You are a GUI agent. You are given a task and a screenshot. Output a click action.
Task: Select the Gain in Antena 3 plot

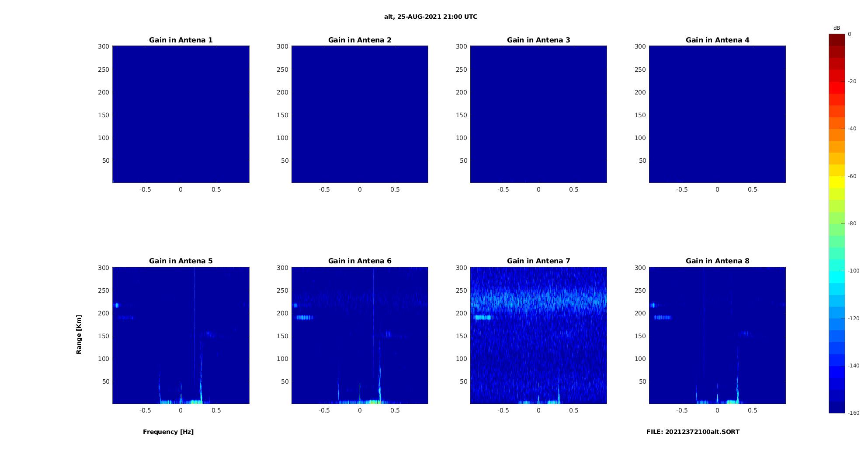coord(538,114)
